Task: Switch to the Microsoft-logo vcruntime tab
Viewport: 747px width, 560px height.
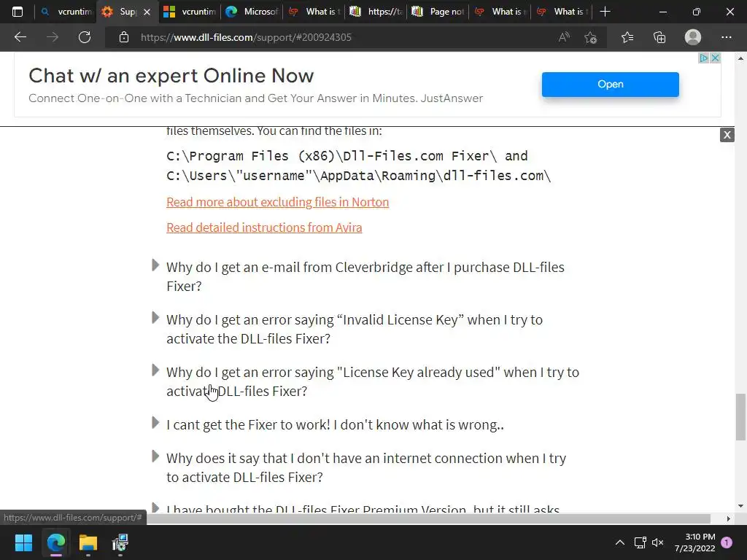Action: [189, 12]
